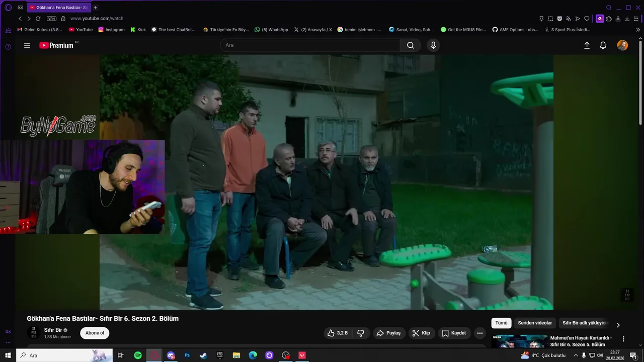Open Opera sidebar history clock icon
The height and width of the screenshot is (362, 644).
point(8,47)
